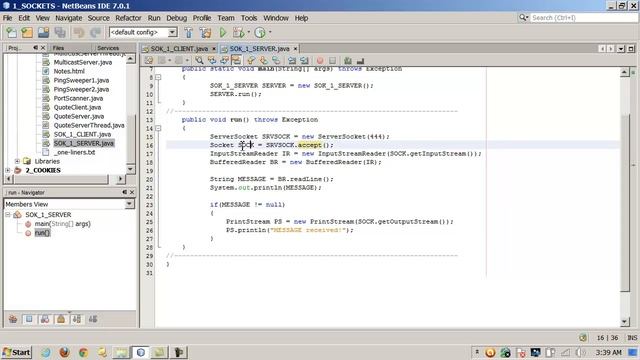Image resolution: width=640 pixels, height=360 pixels.
Task: Expand the 2_COOKIES project node
Action: tap(8, 170)
